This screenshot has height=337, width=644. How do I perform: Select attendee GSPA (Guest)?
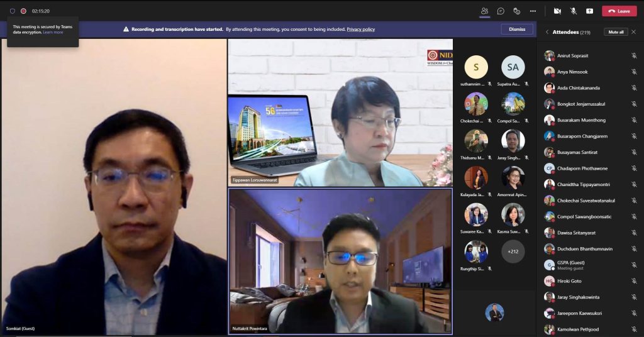591,265
